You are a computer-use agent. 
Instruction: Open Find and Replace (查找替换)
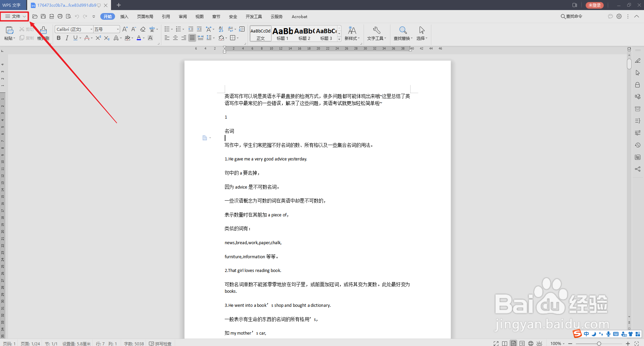403,33
